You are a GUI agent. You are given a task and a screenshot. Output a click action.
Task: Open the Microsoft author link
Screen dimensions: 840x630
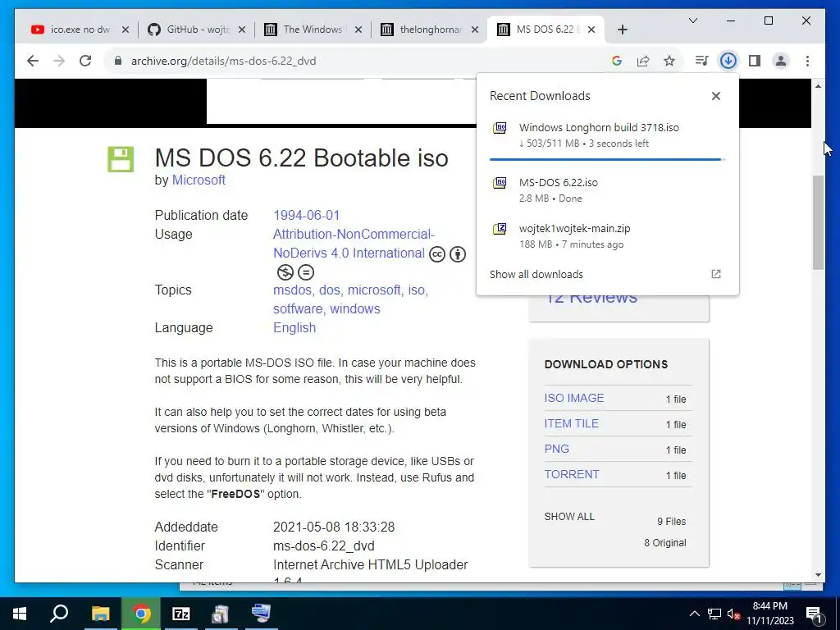(199, 180)
